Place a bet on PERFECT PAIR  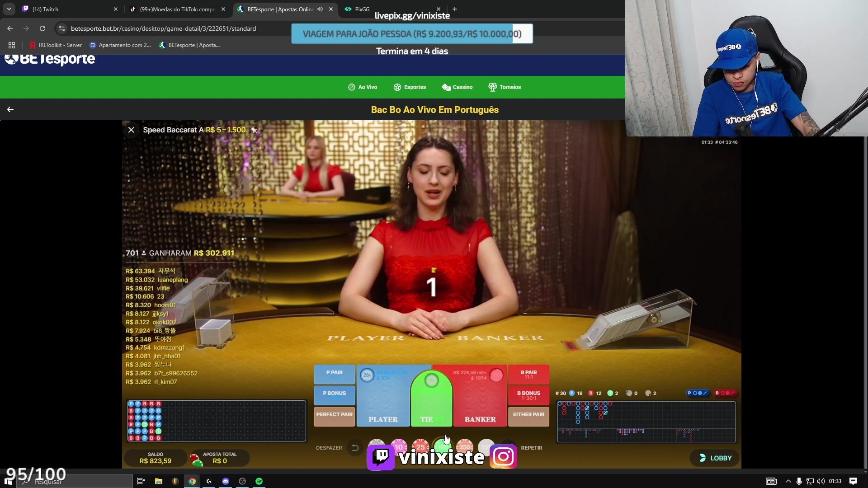tap(335, 416)
